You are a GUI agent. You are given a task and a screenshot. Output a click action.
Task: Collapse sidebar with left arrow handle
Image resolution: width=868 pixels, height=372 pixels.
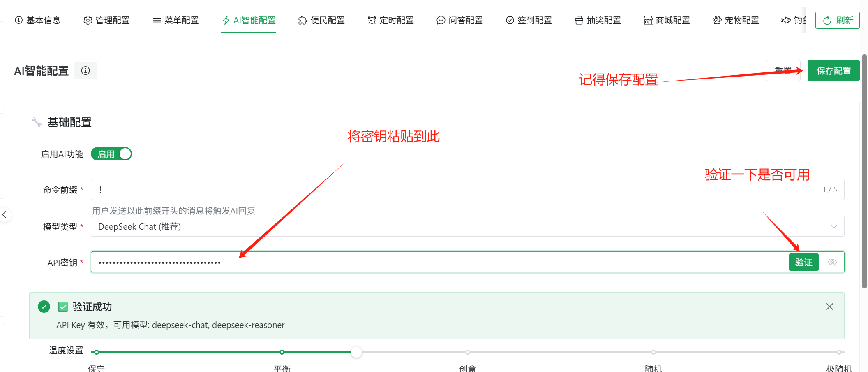click(x=5, y=214)
